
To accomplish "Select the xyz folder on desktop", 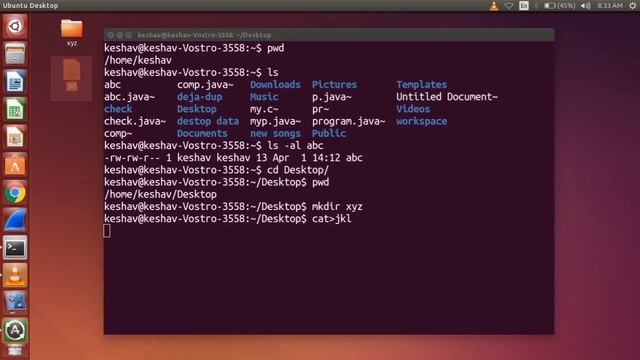I will (x=71, y=32).
